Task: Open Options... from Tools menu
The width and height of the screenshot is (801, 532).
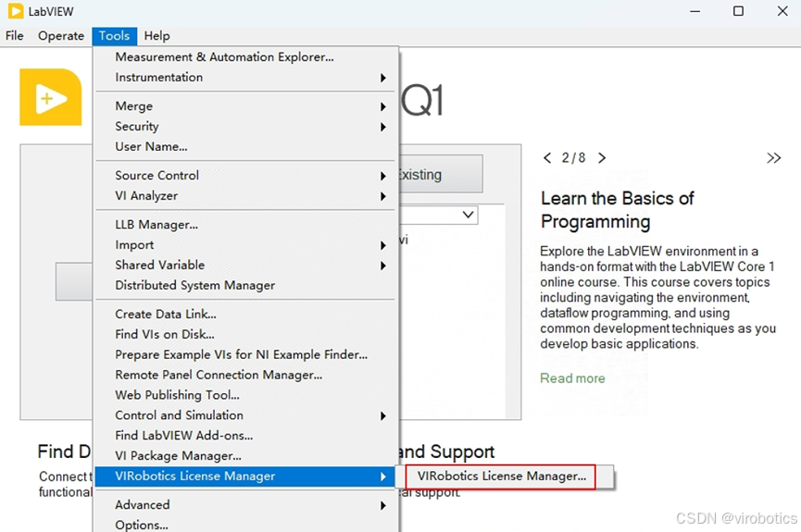Action: 245,525
